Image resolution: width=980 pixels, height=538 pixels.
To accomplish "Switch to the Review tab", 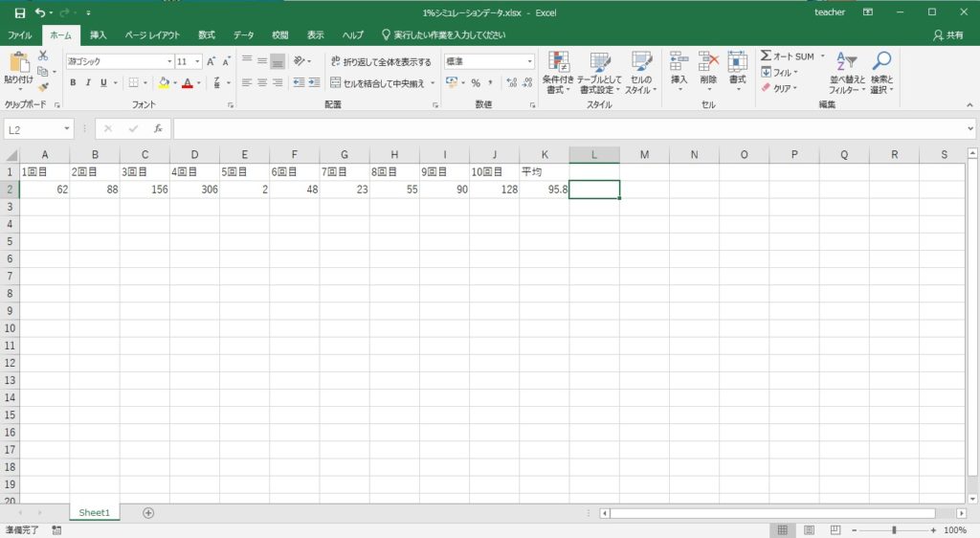I will click(280, 35).
